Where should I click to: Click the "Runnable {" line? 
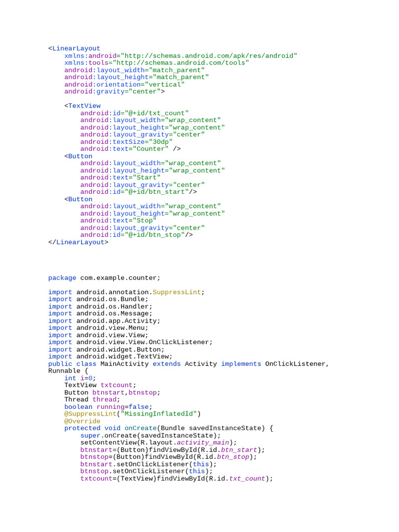(68, 371)
